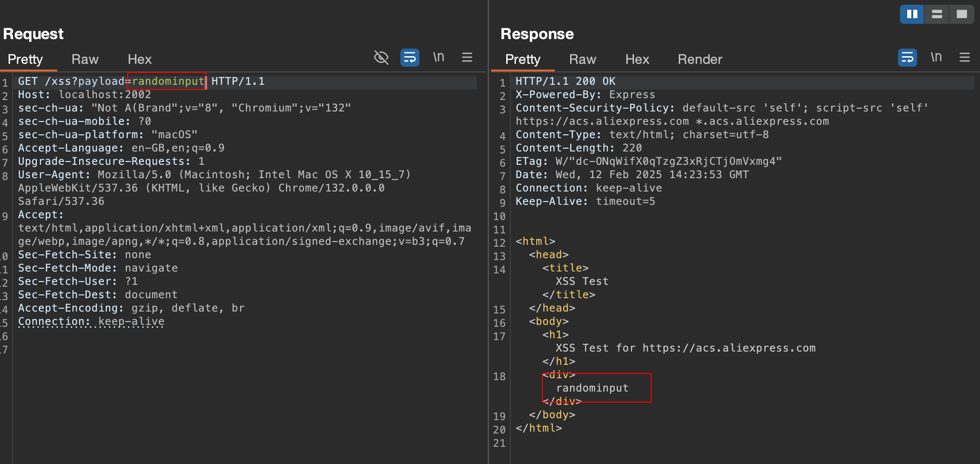Image resolution: width=980 pixels, height=464 pixels.
Task: Open the Request panel hamburger options menu
Action: click(x=467, y=58)
